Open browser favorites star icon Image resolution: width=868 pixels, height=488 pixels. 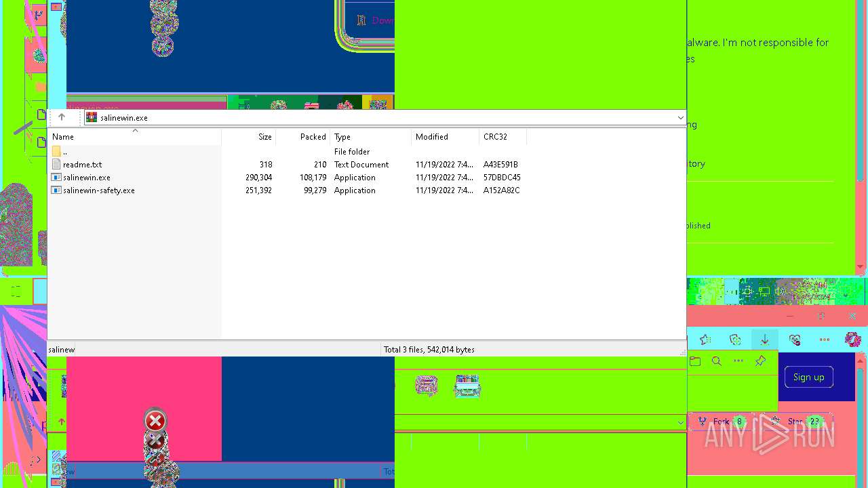click(705, 340)
